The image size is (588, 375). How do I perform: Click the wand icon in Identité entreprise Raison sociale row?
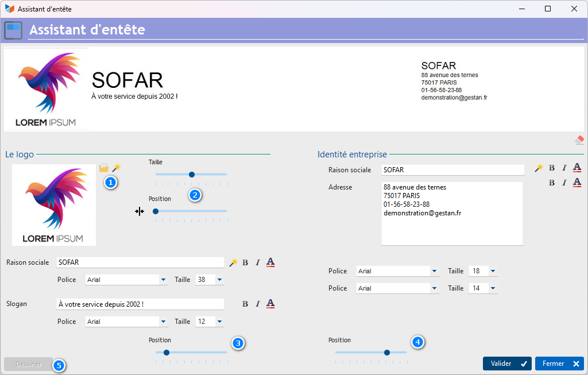(x=539, y=168)
